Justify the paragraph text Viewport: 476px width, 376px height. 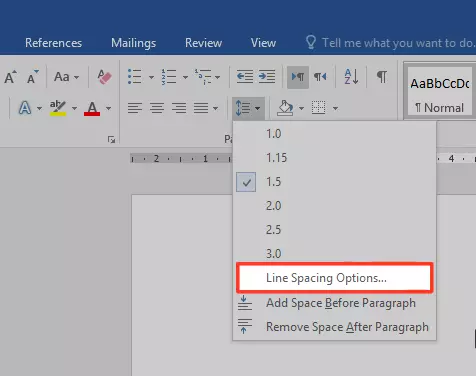point(201,108)
